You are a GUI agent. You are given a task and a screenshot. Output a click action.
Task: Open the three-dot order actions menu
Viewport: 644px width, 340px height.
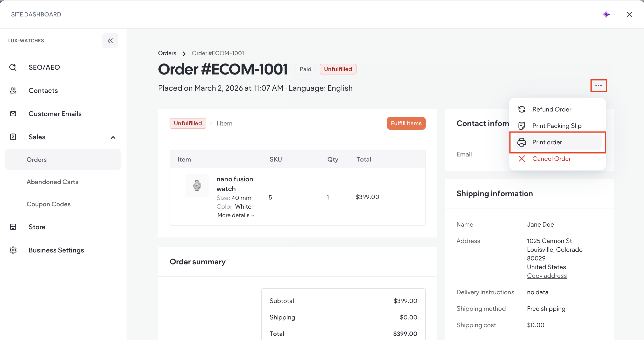599,86
